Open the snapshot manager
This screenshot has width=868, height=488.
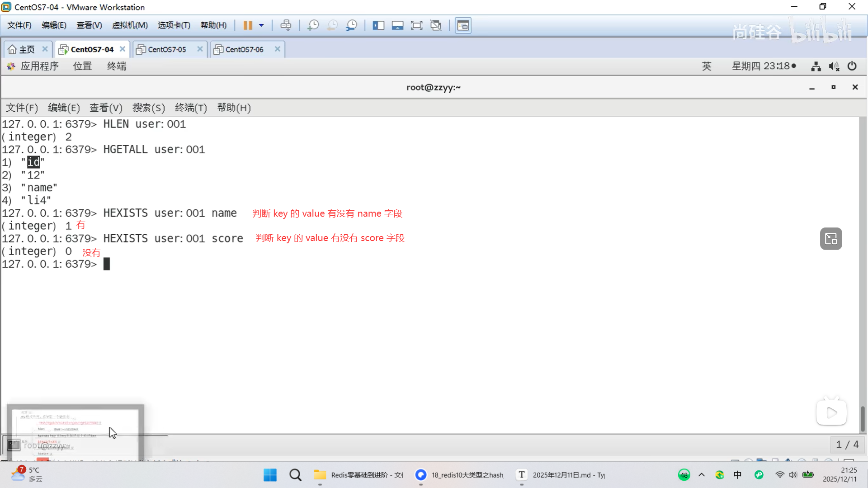click(352, 25)
